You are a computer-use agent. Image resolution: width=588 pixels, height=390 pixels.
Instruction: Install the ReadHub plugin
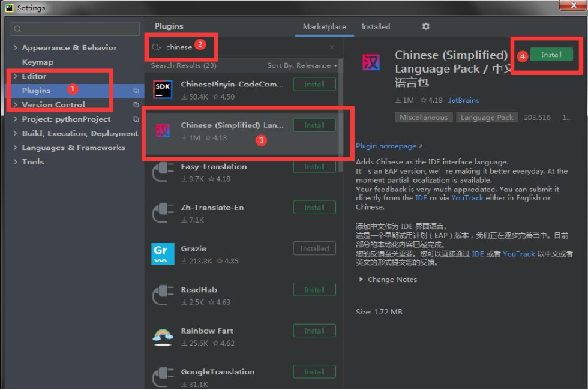pyautogui.click(x=314, y=289)
